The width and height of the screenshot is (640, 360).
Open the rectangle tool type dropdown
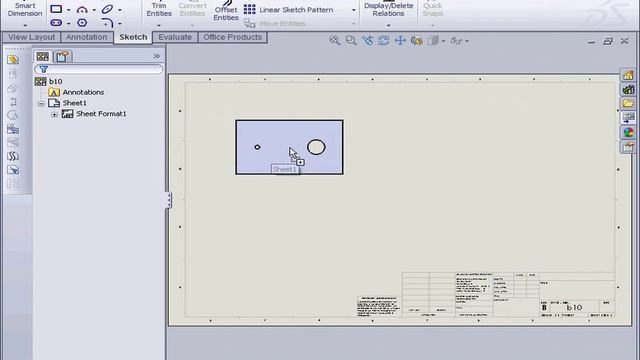(68, 10)
